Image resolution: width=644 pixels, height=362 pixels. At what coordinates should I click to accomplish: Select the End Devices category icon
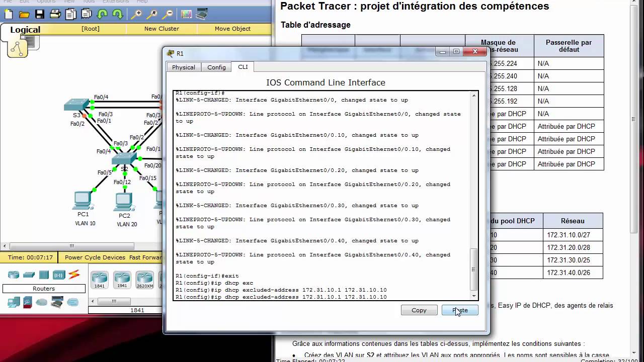pos(14,302)
